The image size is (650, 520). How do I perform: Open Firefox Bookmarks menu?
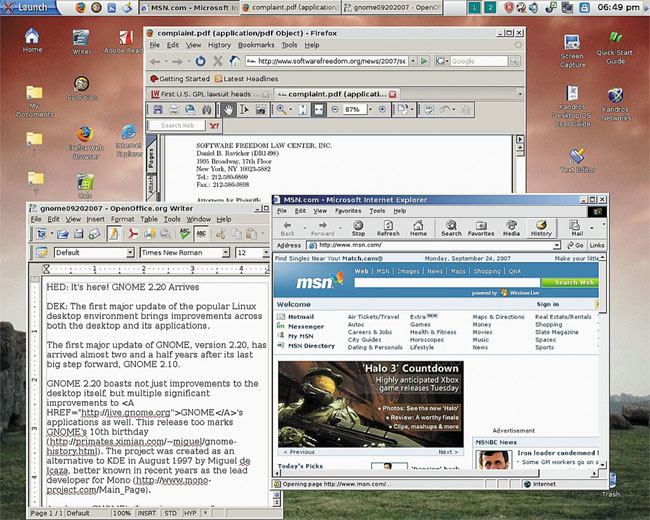click(256, 45)
